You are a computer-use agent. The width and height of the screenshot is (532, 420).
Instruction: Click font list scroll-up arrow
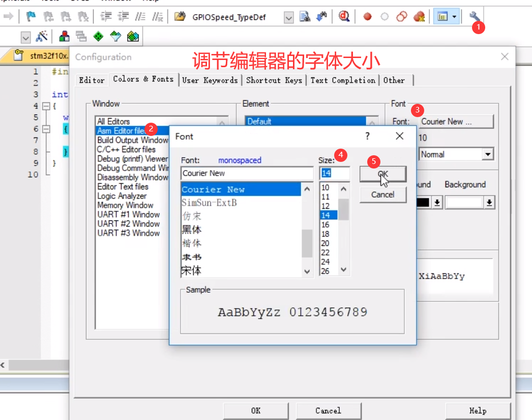(x=307, y=189)
